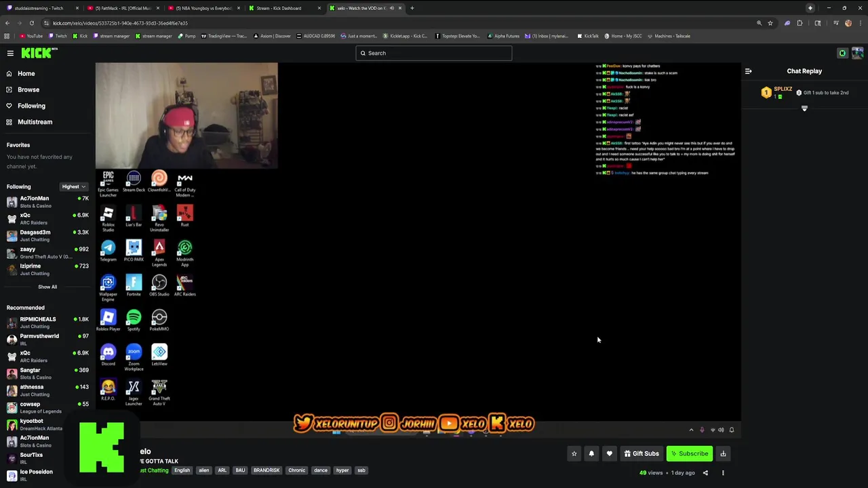Expand the gifter leaderboard arrow
This screenshot has height=488, width=868.
coord(804,108)
